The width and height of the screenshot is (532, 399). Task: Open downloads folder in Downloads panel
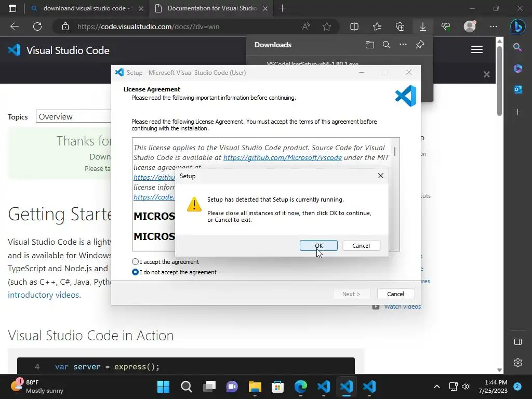pos(370,45)
